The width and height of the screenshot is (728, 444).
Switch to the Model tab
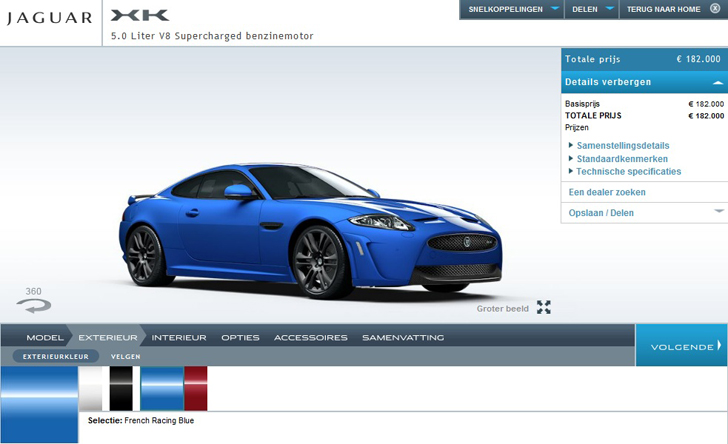click(45, 338)
